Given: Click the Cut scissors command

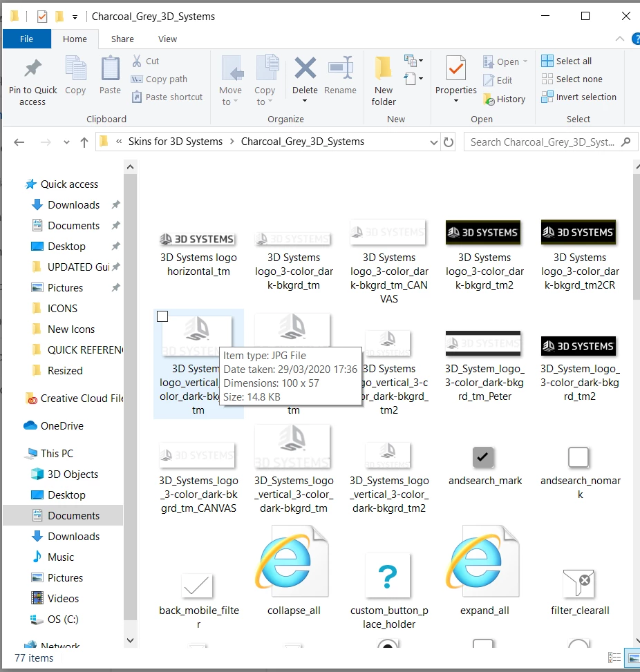Looking at the screenshot, I should tap(145, 61).
